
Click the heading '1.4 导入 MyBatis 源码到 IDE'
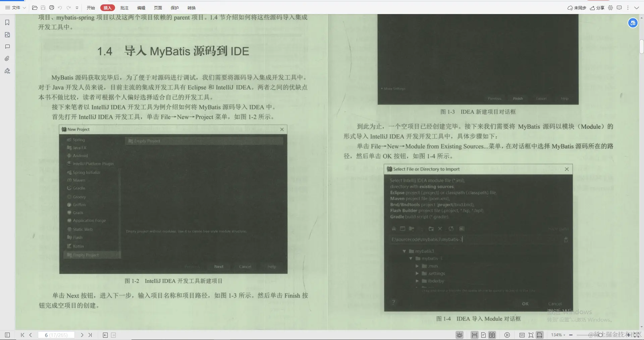click(x=173, y=51)
